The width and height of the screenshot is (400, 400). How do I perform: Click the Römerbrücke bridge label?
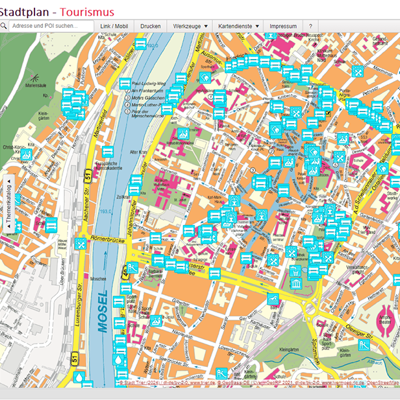click(x=107, y=239)
